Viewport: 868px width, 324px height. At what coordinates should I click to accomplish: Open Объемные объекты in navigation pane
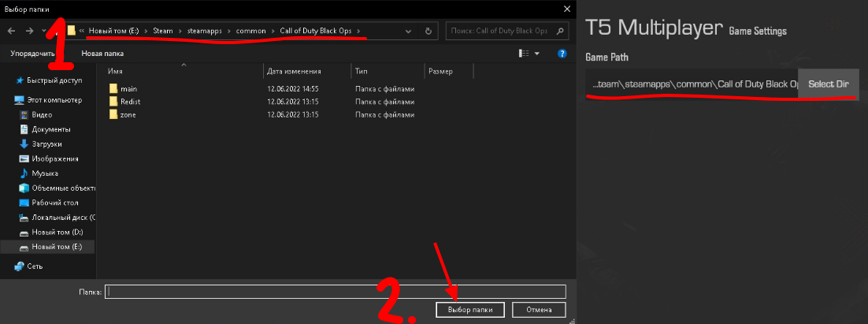pos(63,188)
